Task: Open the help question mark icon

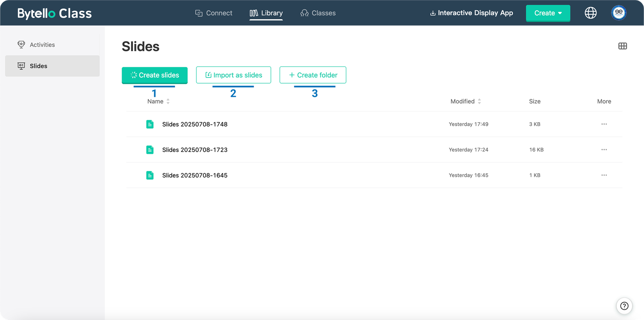Action: click(x=624, y=306)
